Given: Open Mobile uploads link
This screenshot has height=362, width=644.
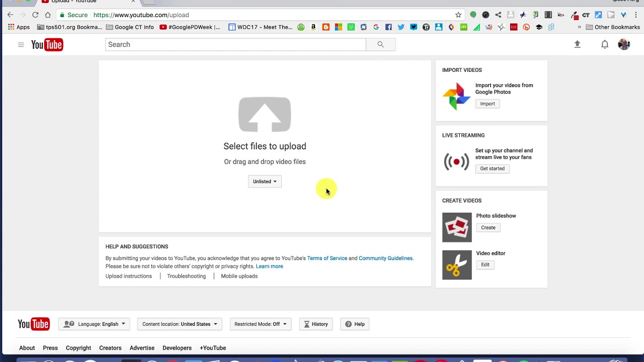Looking at the screenshot, I should (x=239, y=276).
